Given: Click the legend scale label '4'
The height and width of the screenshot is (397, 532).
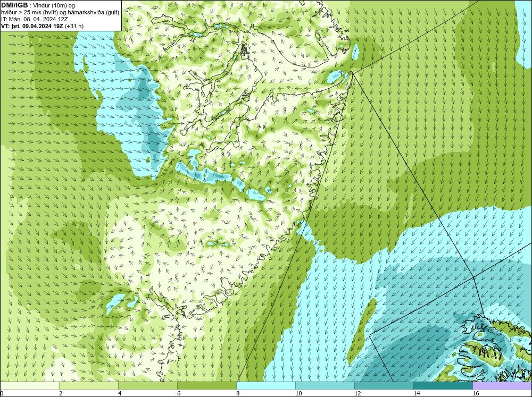Looking at the screenshot, I should (x=120, y=393).
